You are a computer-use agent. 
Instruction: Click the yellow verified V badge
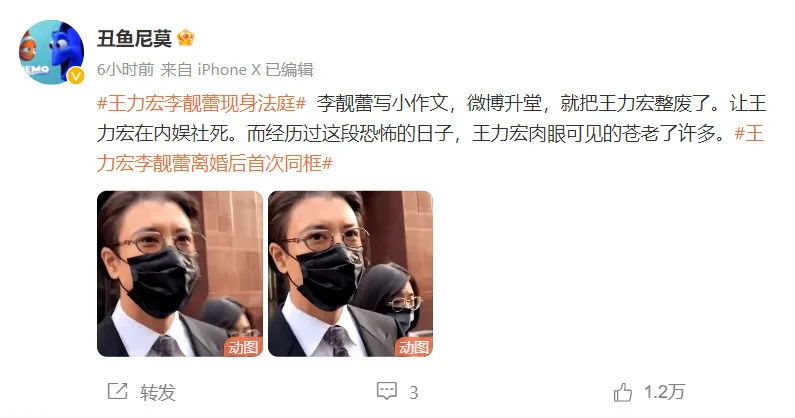[x=76, y=76]
